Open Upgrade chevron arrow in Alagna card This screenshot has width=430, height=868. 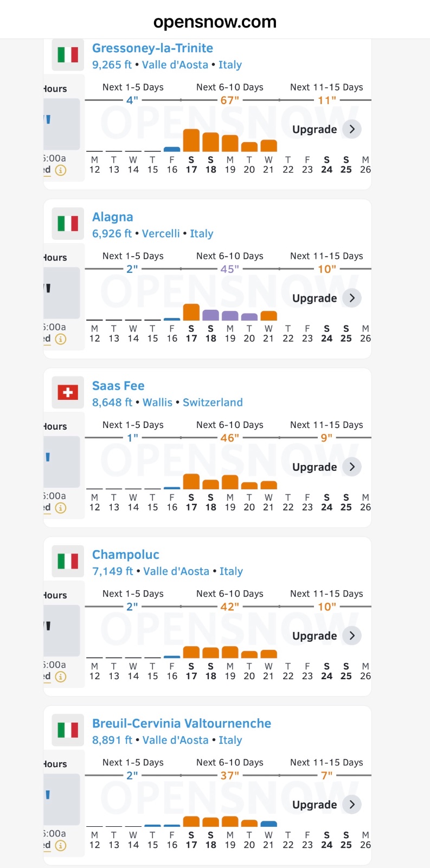(x=352, y=298)
